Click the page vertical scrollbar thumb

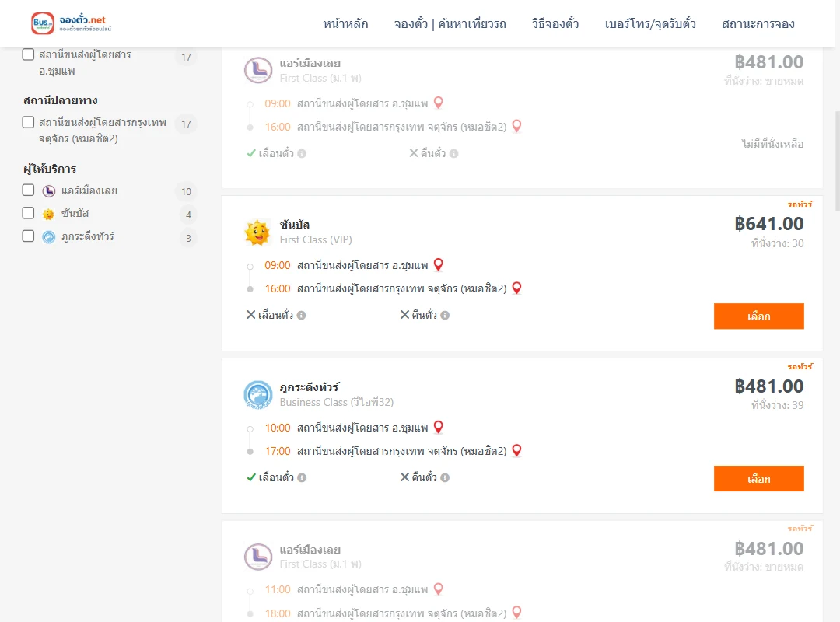(x=837, y=162)
